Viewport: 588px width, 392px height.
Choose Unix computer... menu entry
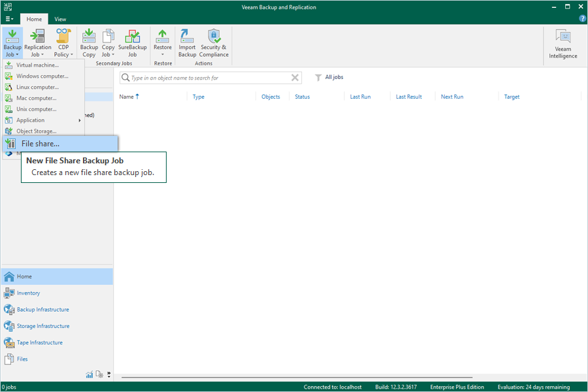tap(44, 109)
